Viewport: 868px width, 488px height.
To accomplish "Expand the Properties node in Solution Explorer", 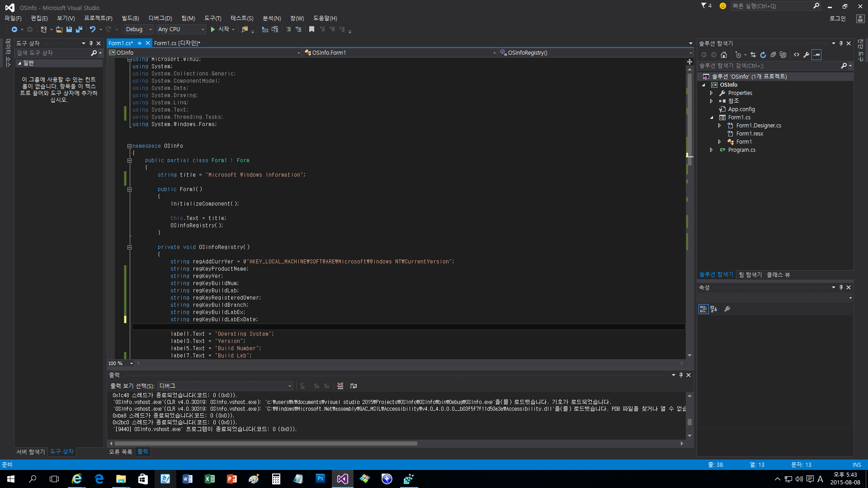I will point(712,93).
